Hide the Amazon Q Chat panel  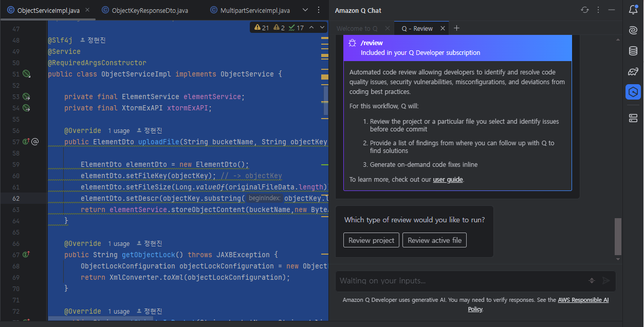pyautogui.click(x=611, y=10)
